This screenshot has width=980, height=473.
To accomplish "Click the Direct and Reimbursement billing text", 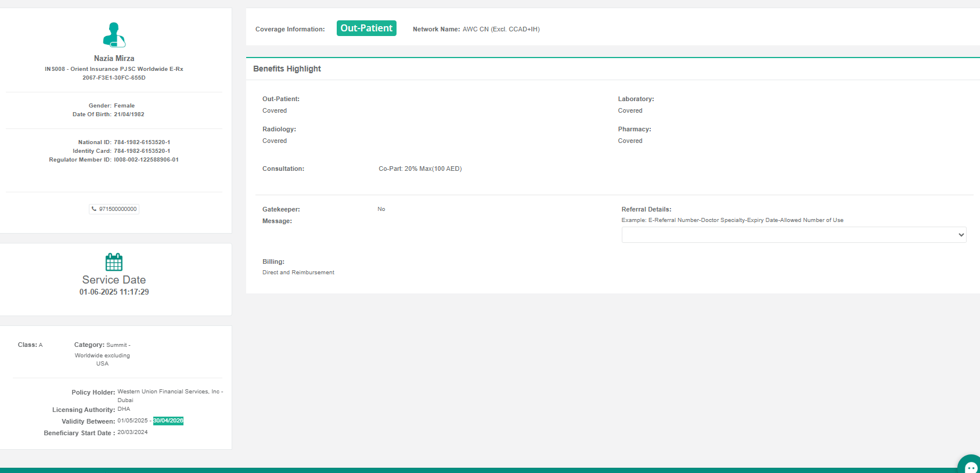I will tap(298, 273).
